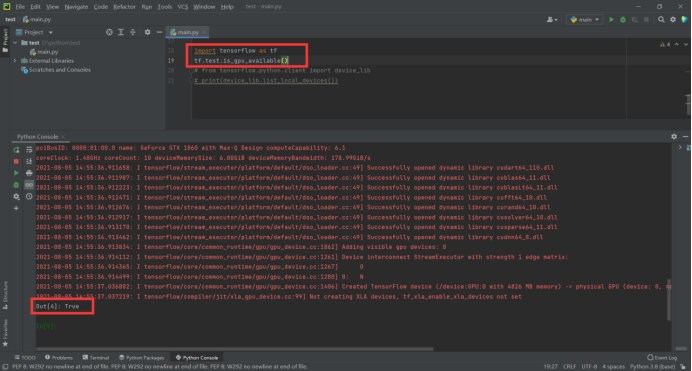Expand all in Project panel
This screenshot has height=371, width=692.
tap(121, 32)
